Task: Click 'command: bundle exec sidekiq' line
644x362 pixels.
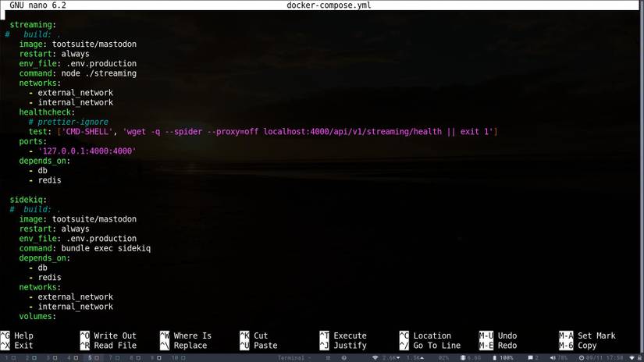Action: [x=84, y=248]
